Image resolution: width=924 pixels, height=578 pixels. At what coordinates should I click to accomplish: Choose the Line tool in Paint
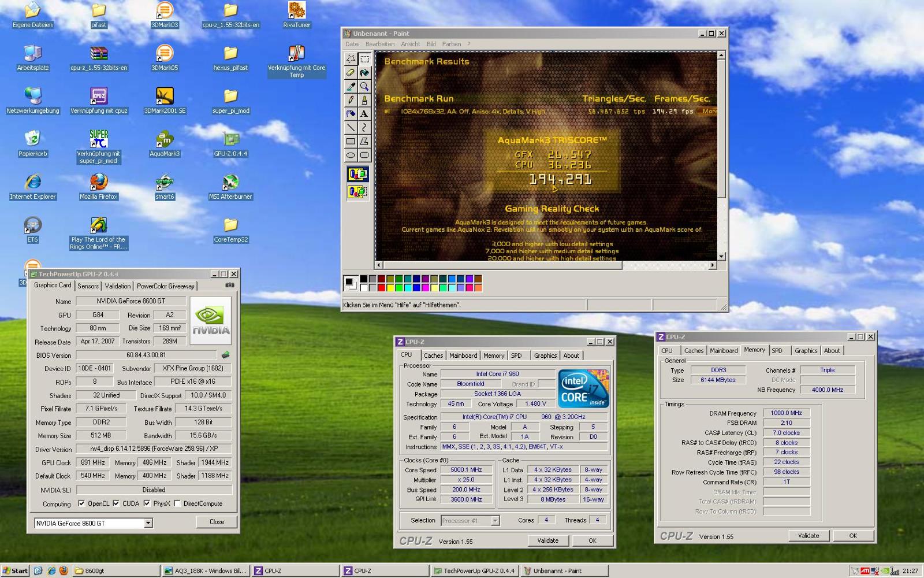pos(351,127)
